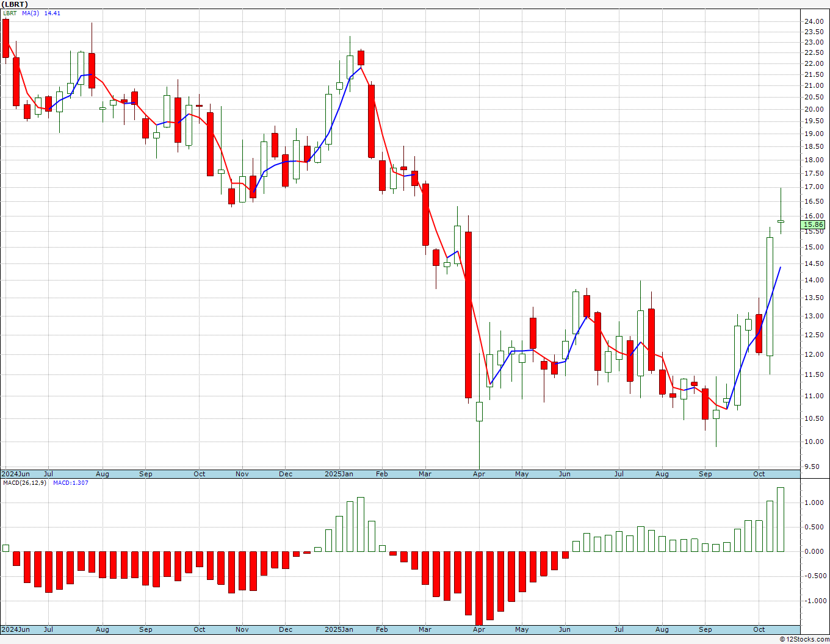Select the green LBRT legend label
Image resolution: width=830 pixels, height=644 pixels.
pyautogui.click(x=10, y=13)
